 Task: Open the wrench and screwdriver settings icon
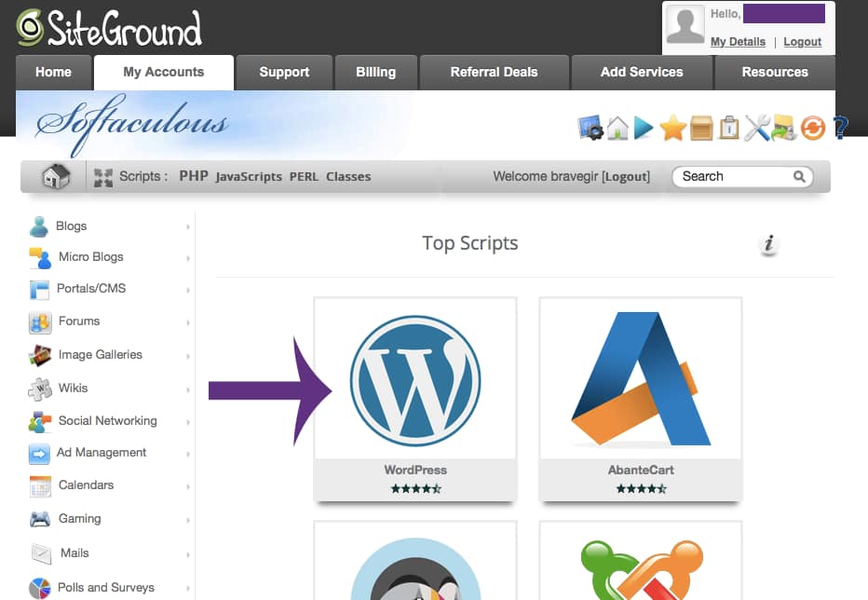tap(756, 128)
